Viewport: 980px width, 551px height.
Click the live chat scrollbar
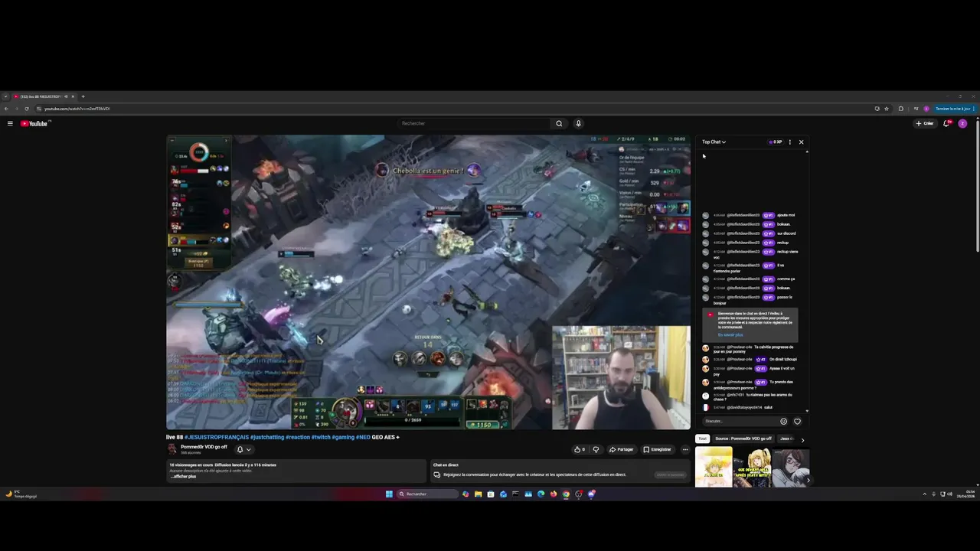click(807, 280)
